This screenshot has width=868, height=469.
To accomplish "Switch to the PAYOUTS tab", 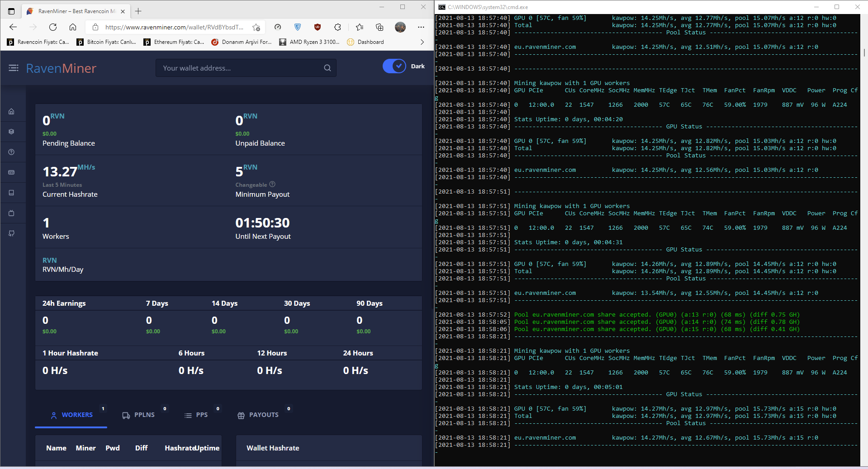I will [258, 415].
